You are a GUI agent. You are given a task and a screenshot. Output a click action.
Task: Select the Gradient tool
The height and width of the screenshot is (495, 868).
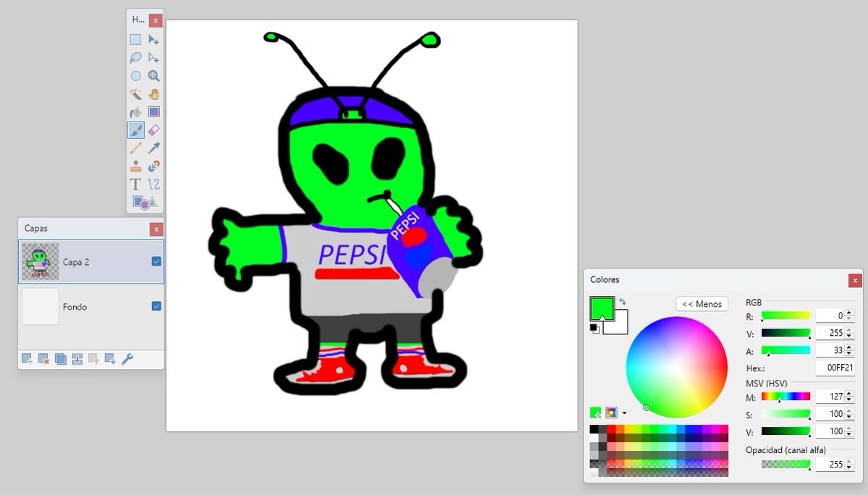(154, 112)
